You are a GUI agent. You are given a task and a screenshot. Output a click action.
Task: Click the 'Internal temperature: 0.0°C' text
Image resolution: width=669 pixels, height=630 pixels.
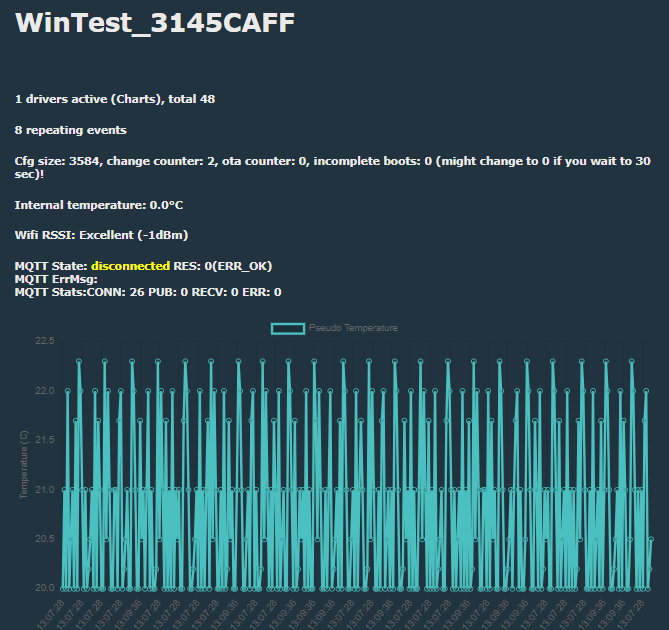(x=99, y=205)
